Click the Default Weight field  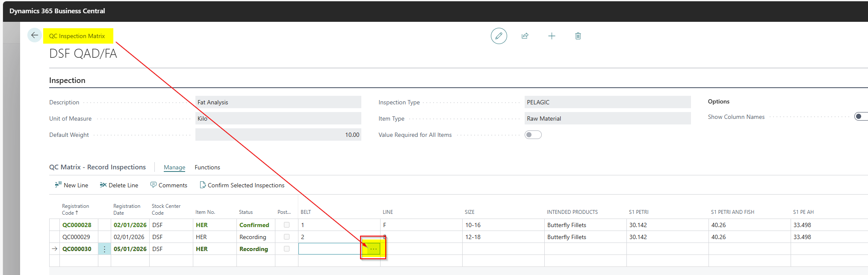pos(278,135)
